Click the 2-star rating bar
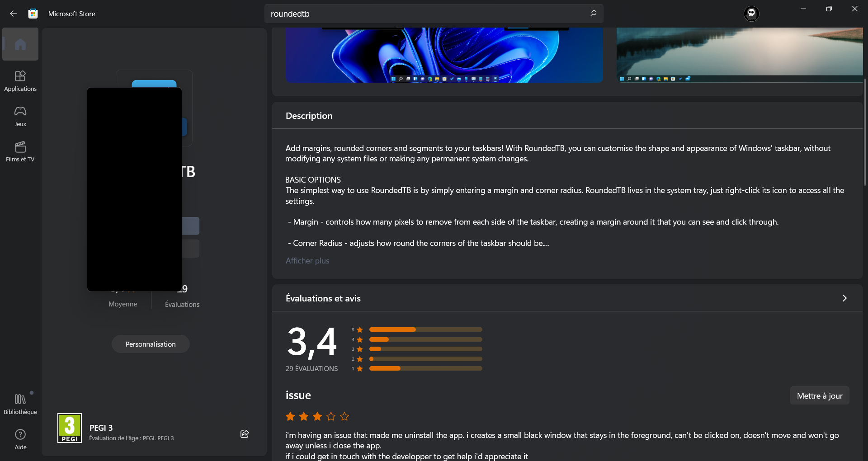This screenshot has height=461, width=868. (425, 359)
